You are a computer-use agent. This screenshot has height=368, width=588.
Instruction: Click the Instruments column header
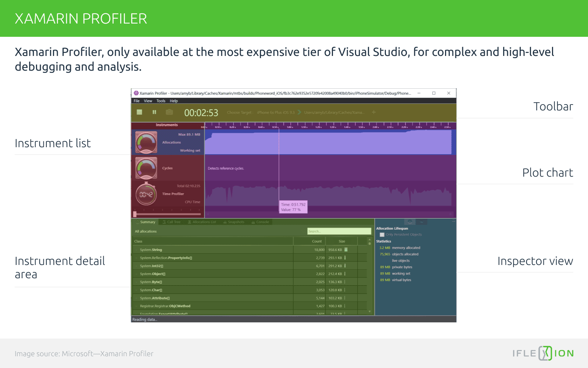(167, 125)
